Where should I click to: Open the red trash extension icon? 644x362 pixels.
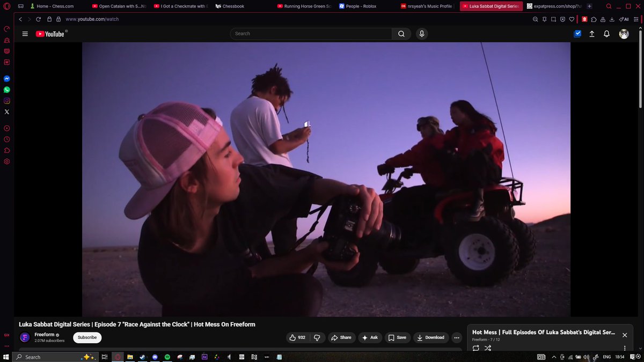click(584, 19)
